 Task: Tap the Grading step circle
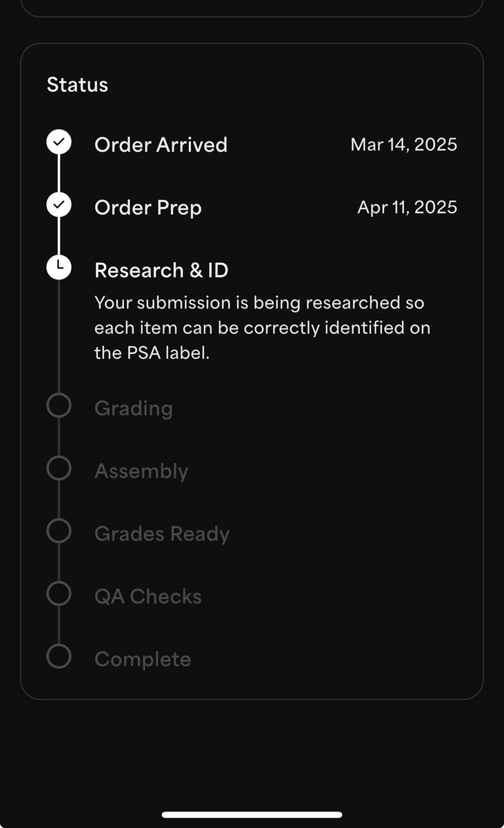pyautogui.click(x=59, y=405)
